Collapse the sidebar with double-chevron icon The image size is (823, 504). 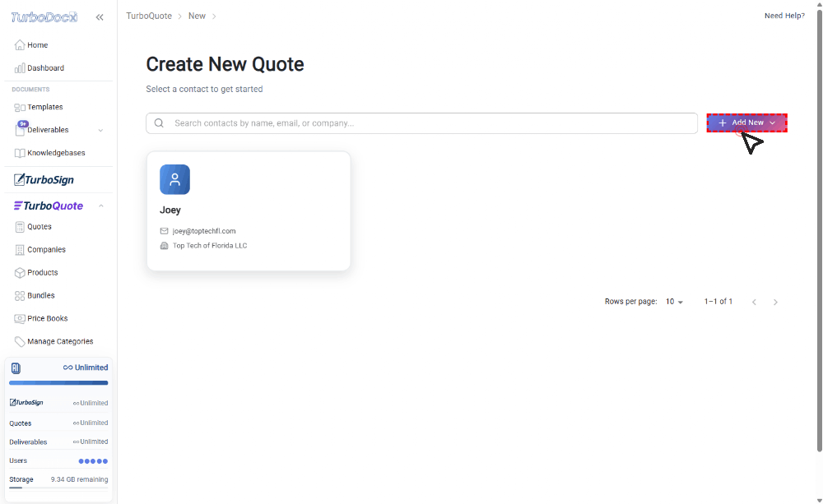point(100,17)
